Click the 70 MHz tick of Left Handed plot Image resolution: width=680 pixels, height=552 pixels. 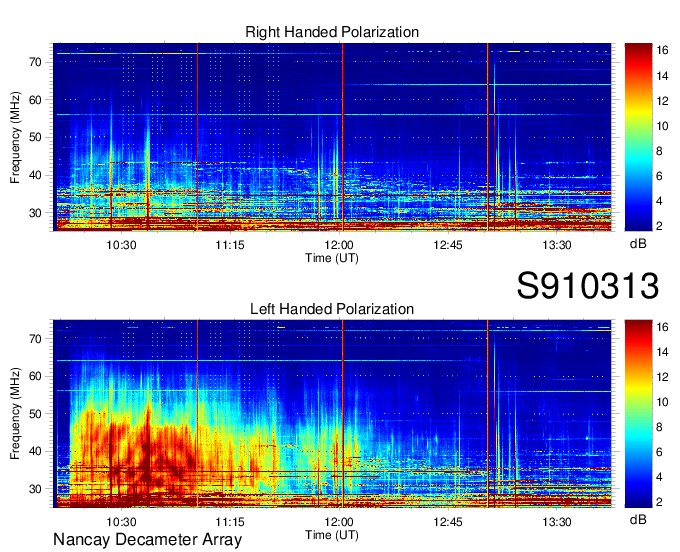[x=36, y=339]
